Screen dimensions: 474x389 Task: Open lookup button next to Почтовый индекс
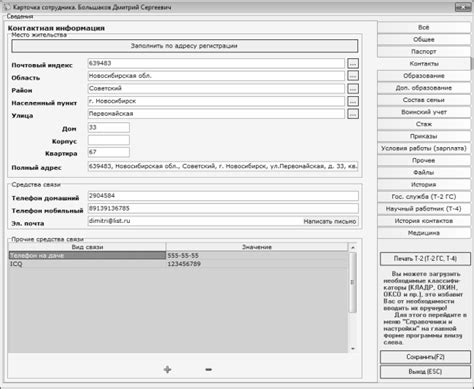pyautogui.click(x=353, y=63)
